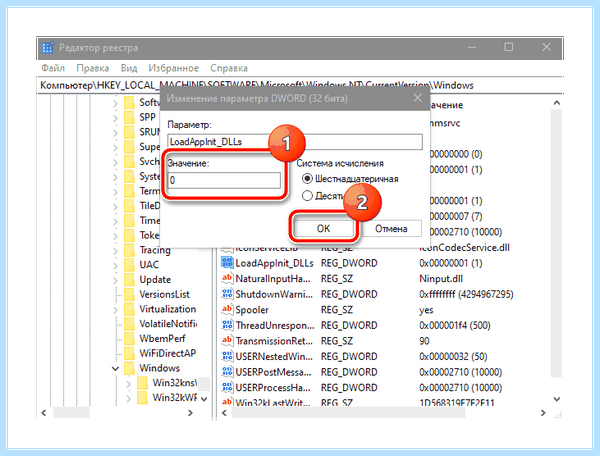The image size is (600, 456).
Task: Expand the Win32kns subkey
Action: 129,383
